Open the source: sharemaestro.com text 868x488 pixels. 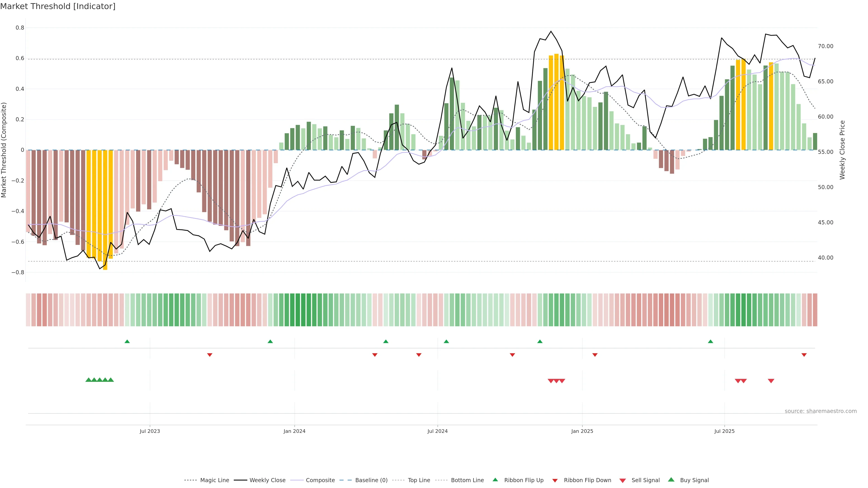821,411
